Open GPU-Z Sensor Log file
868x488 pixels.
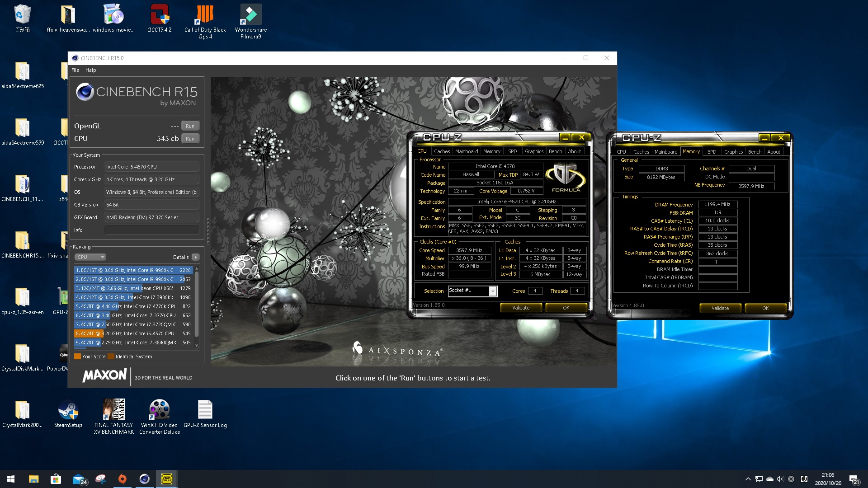click(205, 414)
